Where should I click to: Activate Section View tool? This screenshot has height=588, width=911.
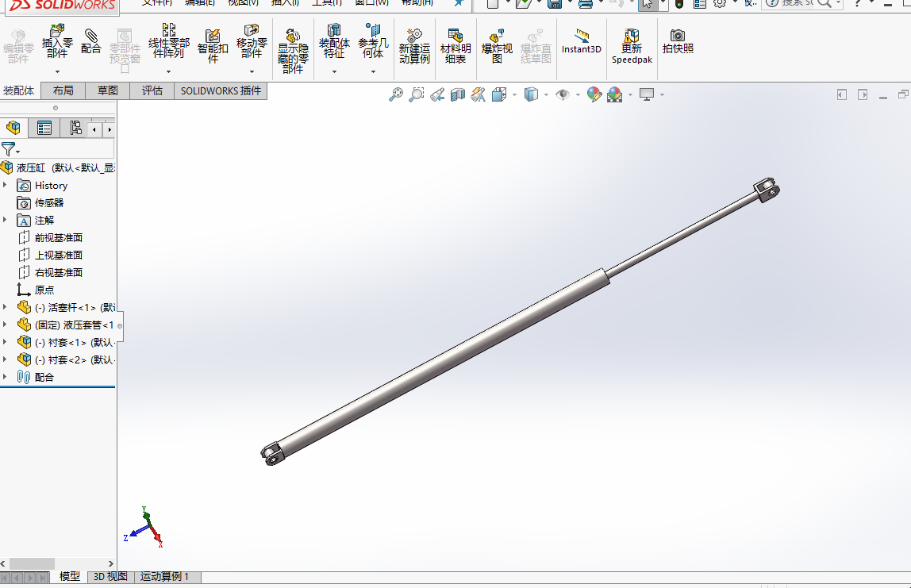click(x=458, y=94)
